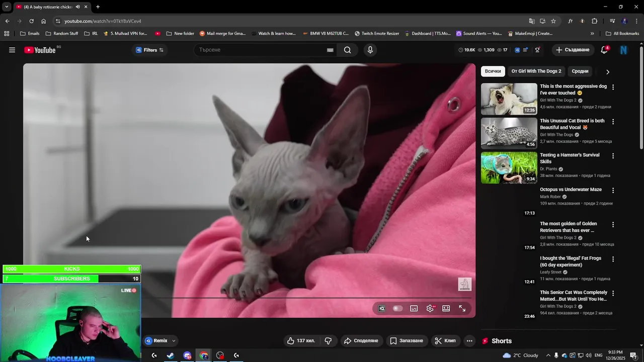The image size is (644, 362).
Task: Open the Chrome apps grid in bookmarks bar
Action: click(x=7, y=34)
